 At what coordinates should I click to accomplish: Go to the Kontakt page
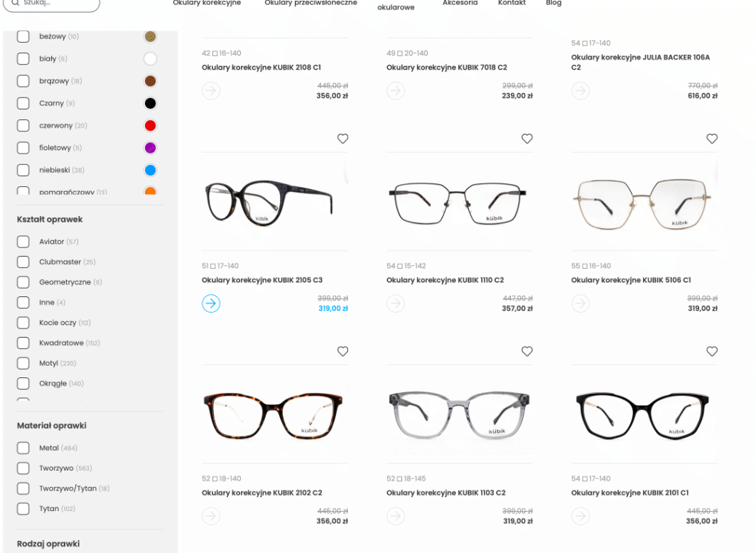[x=512, y=3]
